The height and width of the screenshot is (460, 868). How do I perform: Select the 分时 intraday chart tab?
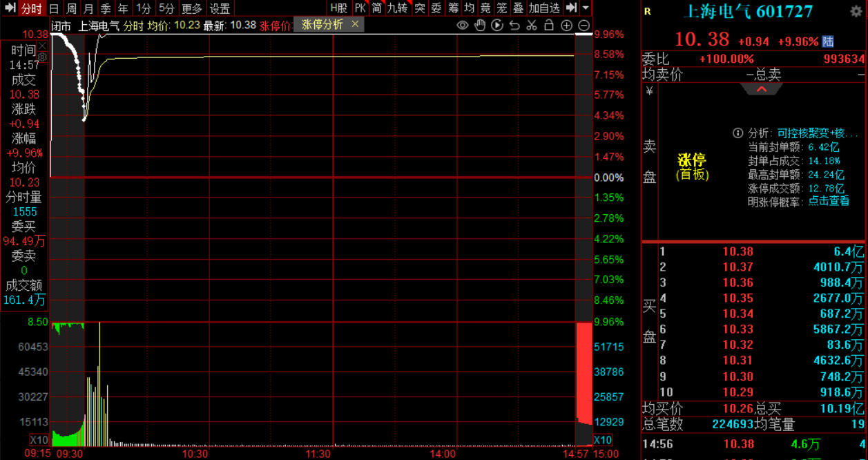[31, 8]
